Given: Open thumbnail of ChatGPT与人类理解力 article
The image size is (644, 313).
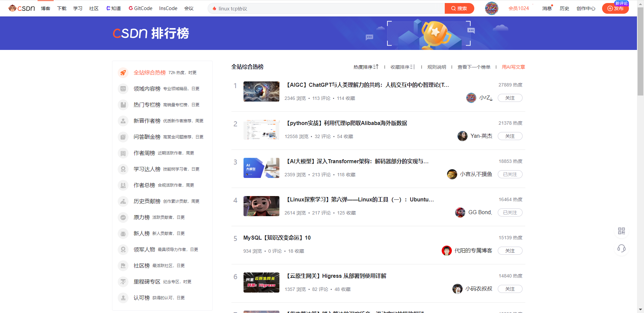Looking at the screenshot, I should coord(261,91).
